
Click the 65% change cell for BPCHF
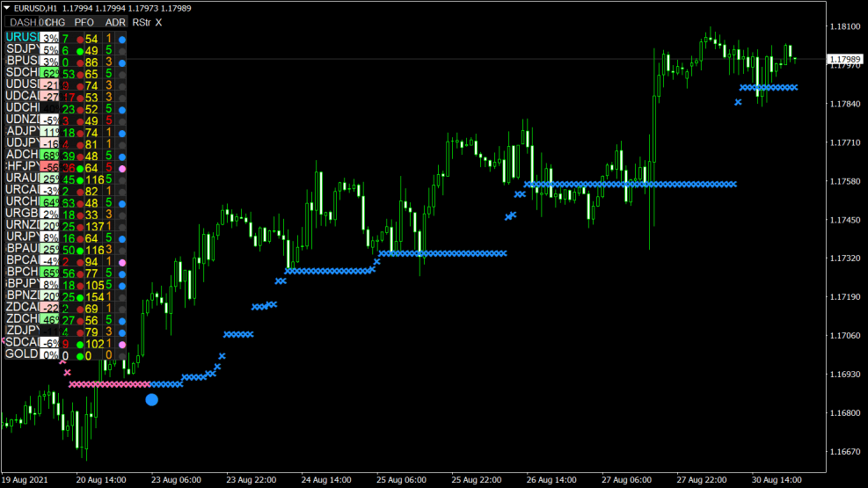pos(50,273)
